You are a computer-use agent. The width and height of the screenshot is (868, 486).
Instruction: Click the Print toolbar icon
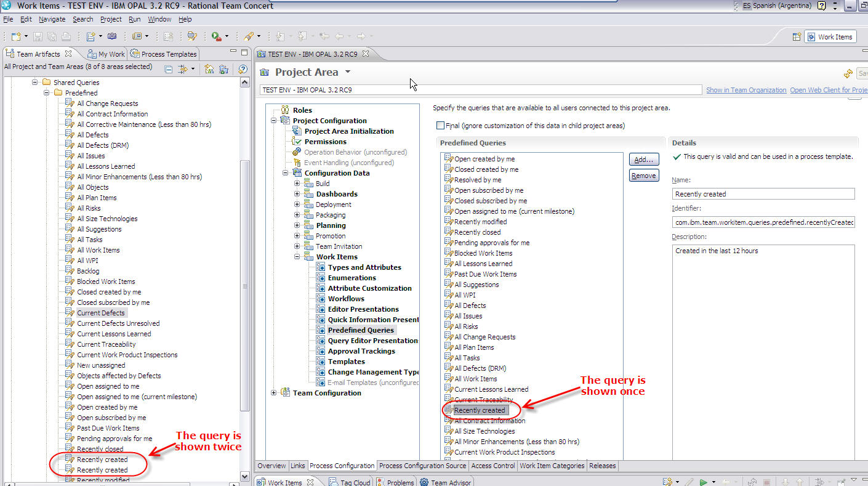click(x=66, y=36)
